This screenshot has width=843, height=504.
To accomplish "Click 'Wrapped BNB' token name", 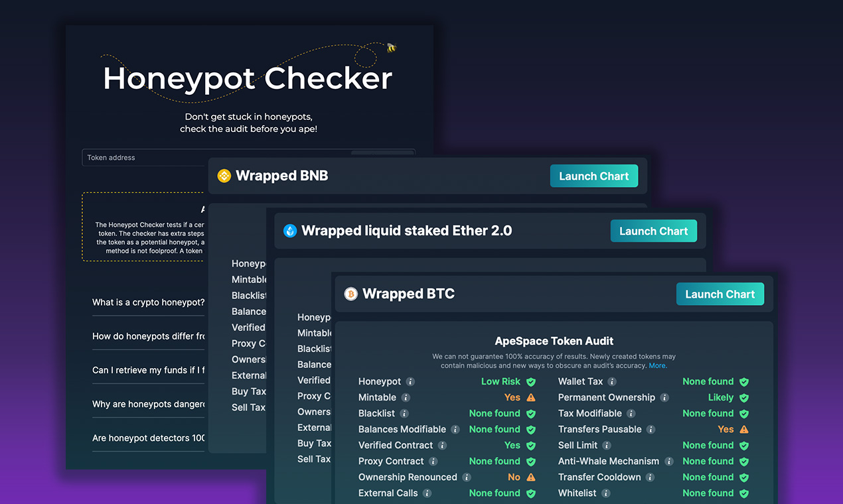I will (x=282, y=176).
